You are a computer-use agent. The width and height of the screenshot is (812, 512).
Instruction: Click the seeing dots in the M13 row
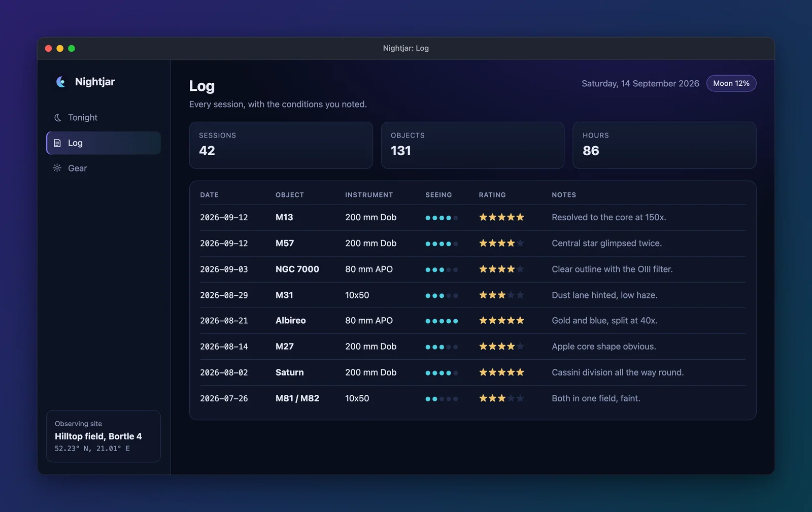(442, 218)
